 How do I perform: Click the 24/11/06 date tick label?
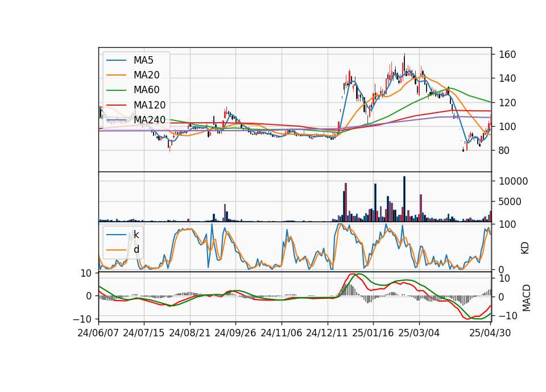pyautogui.click(x=282, y=333)
